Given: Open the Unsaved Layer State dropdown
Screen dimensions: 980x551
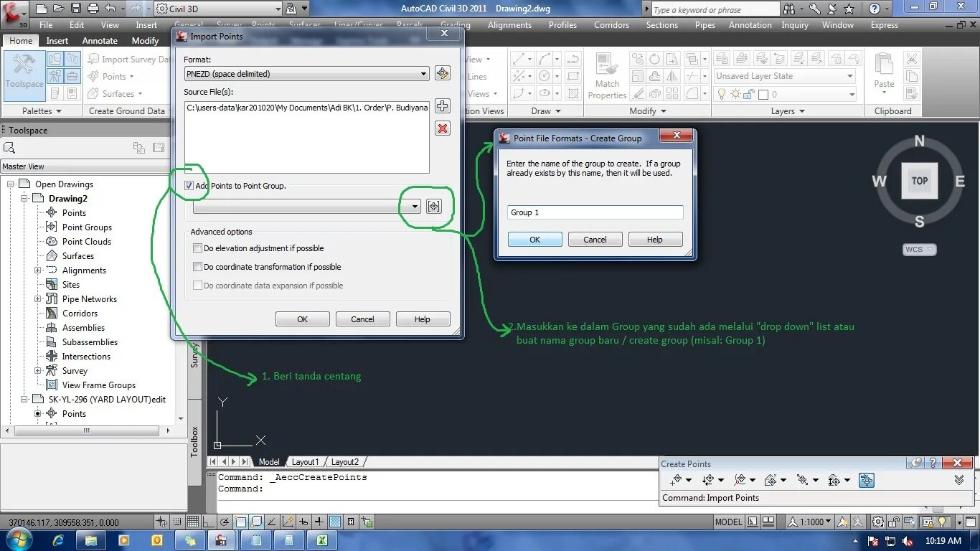Looking at the screenshot, I should [785, 76].
